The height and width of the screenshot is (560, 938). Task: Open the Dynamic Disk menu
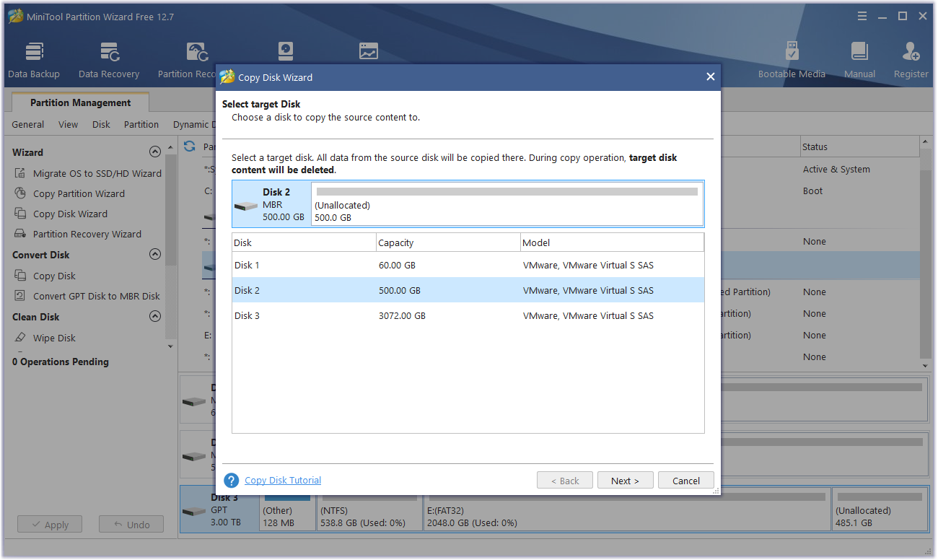tap(193, 124)
